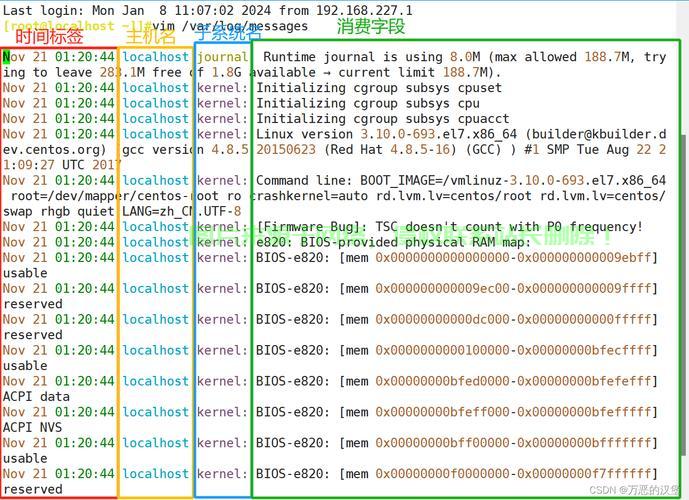Click 'Initializing cgroup subsys cpuacct' message
689x500 pixels.
pyautogui.click(x=383, y=119)
